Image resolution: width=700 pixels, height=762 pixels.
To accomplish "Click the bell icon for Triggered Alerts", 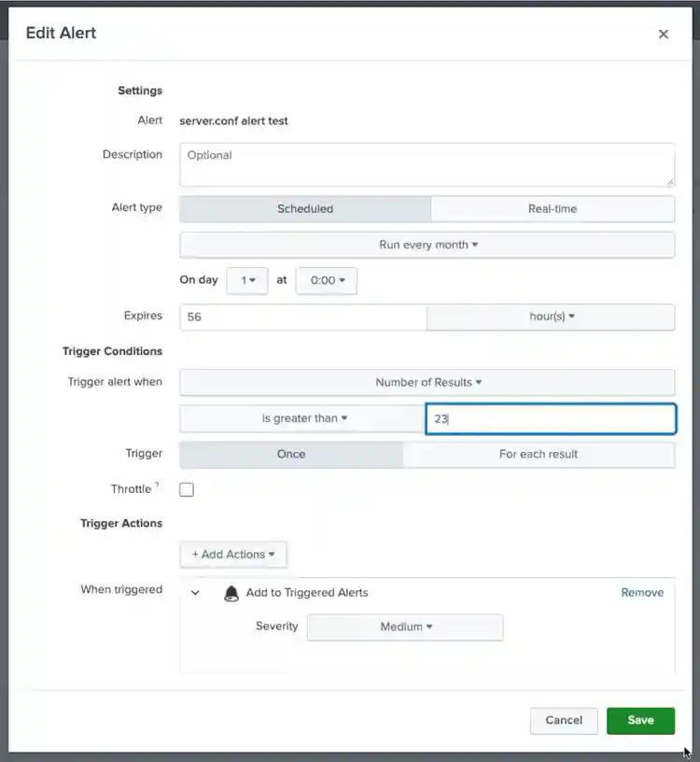I will tap(231, 593).
